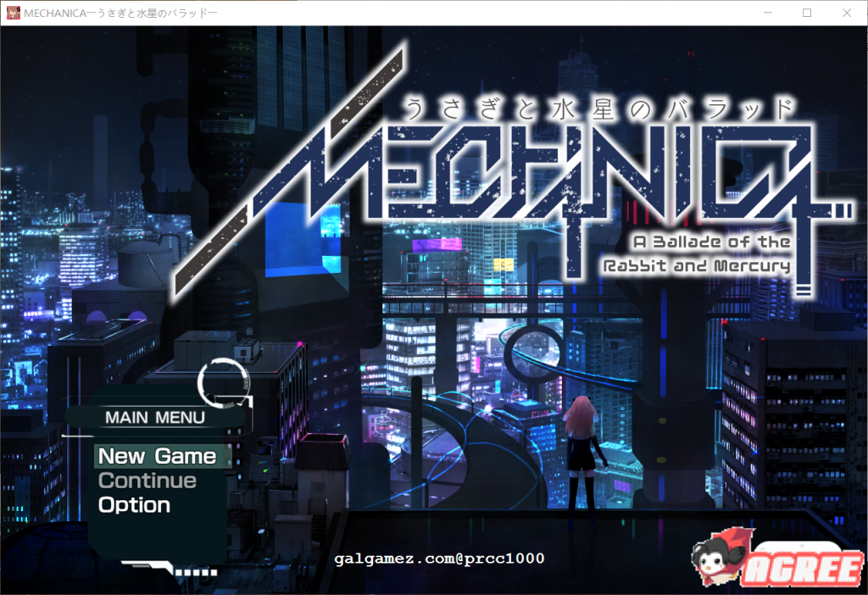Select Continue in the main menu
Image resolution: width=868 pixels, height=595 pixels.
pyautogui.click(x=147, y=481)
